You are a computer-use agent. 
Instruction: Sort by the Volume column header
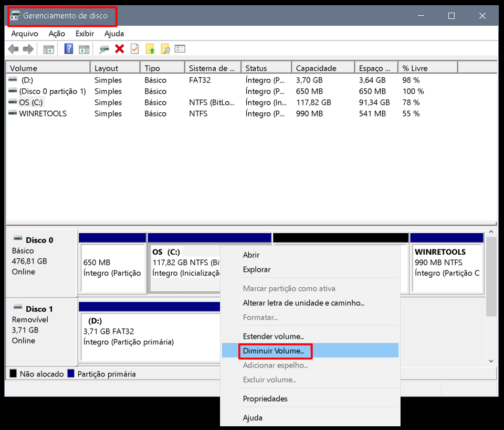click(48, 68)
